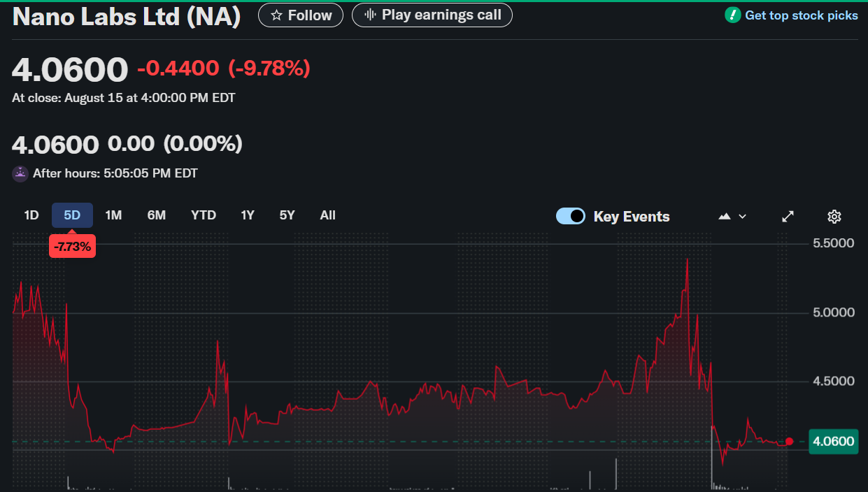
Task: Click the green exclamation badge icon
Action: pyautogui.click(x=732, y=15)
